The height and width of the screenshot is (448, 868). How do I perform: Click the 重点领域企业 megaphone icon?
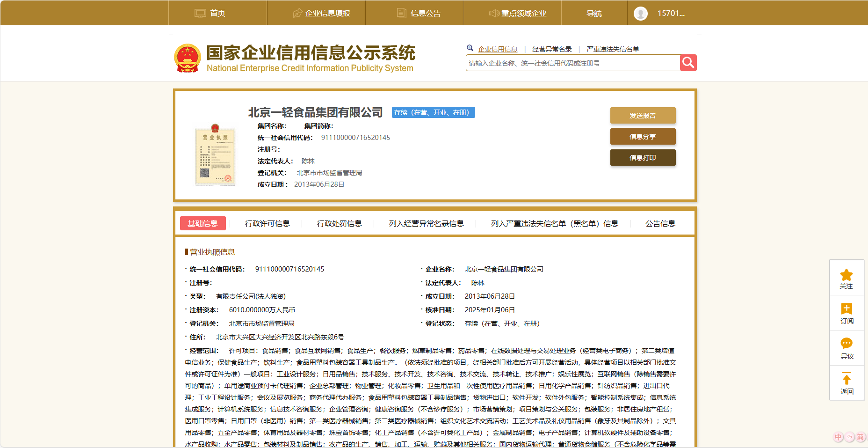coord(494,13)
